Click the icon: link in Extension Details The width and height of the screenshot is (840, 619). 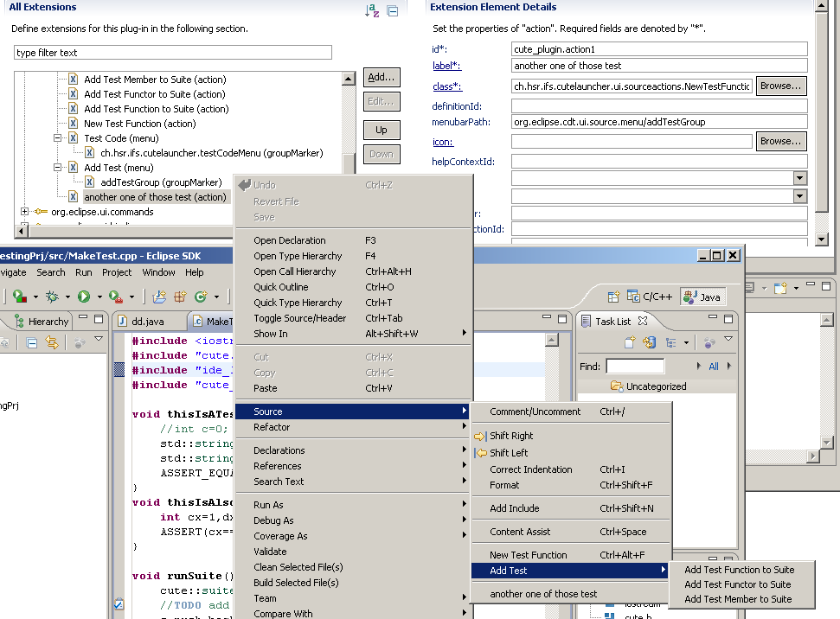pyautogui.click(x=443, y=142)
